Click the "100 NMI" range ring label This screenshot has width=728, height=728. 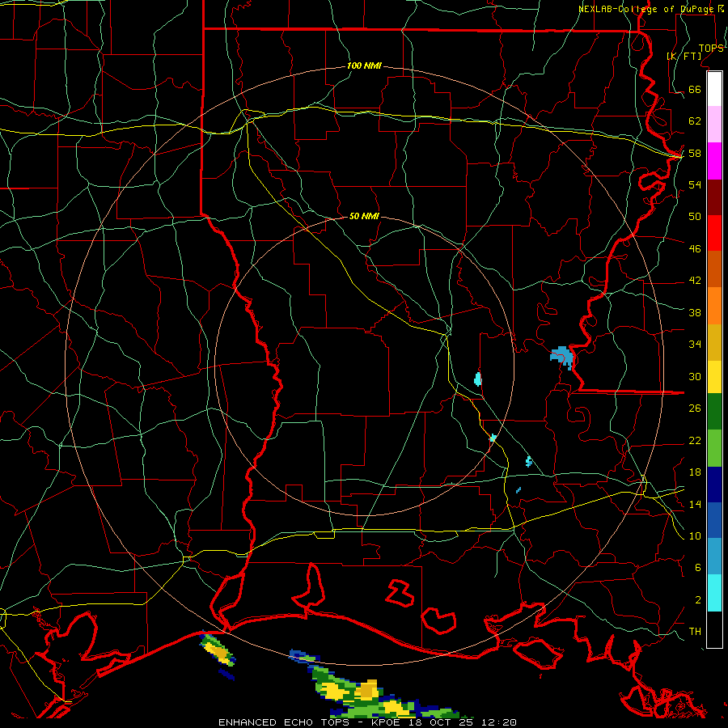[x=364, y=66]
